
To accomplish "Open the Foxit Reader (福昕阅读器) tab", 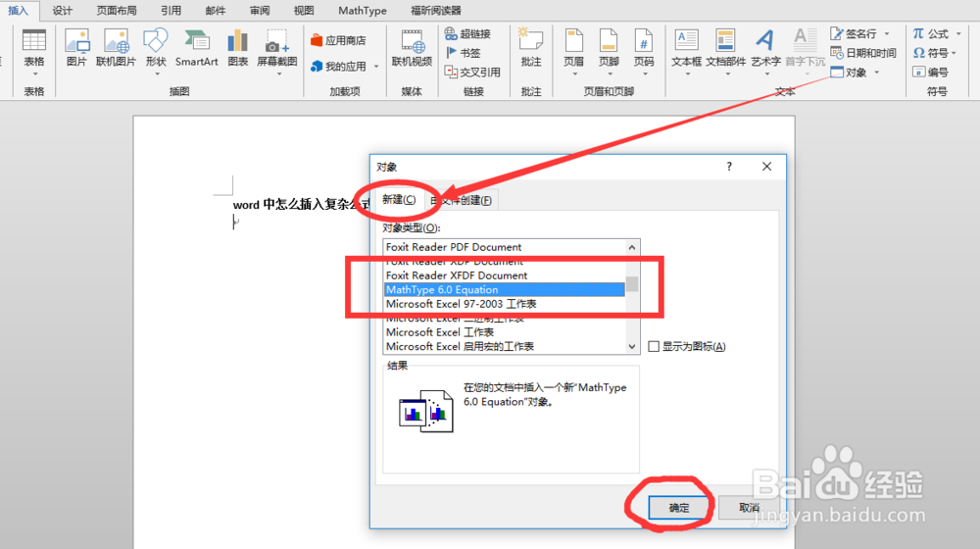I will [436, 10].
